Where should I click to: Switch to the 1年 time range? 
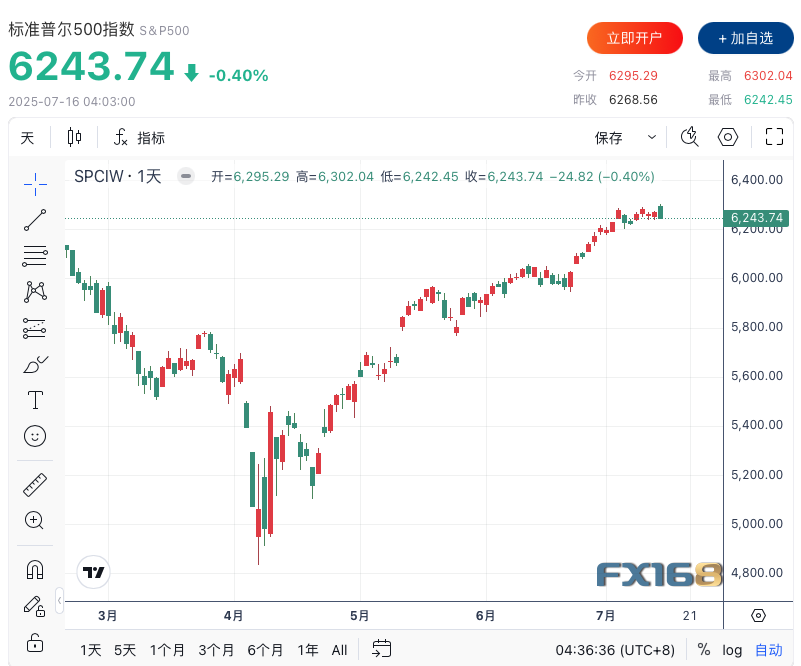point(308,650)
